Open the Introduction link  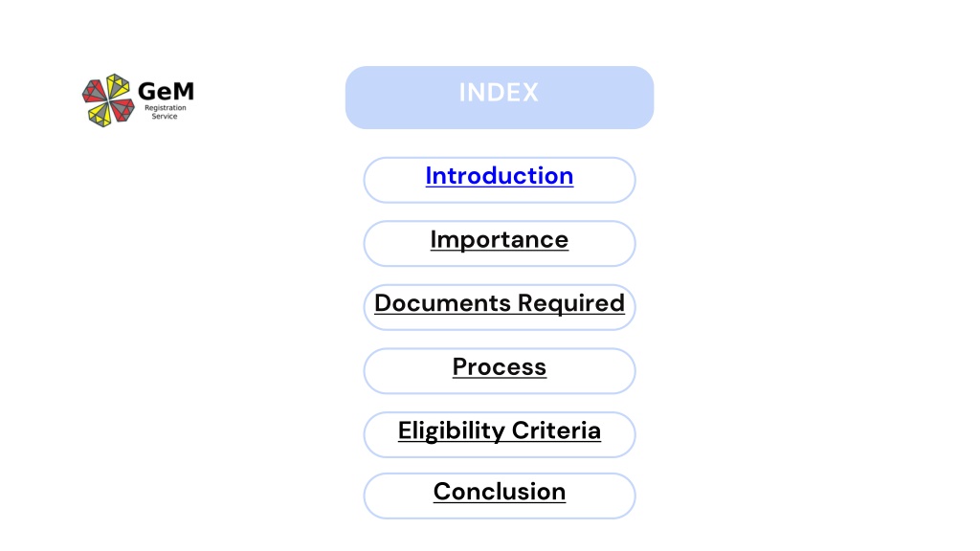(500, 176)
